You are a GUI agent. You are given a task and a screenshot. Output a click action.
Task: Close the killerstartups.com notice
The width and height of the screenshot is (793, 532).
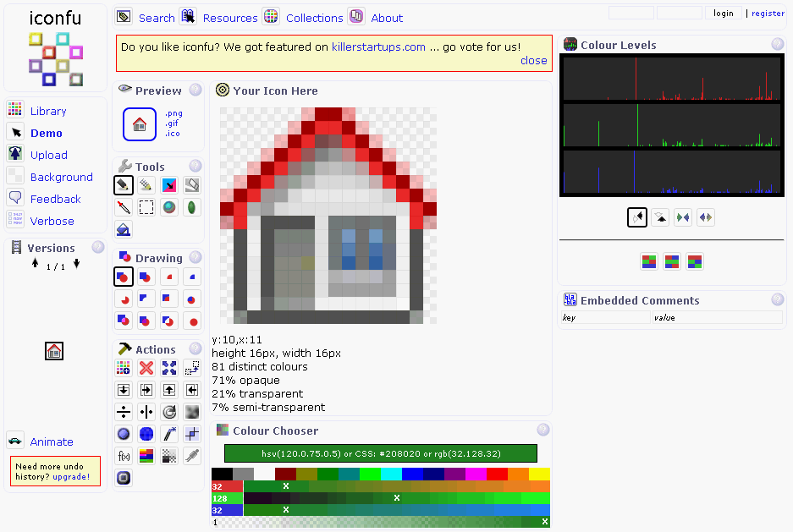[x=533, y=60]
